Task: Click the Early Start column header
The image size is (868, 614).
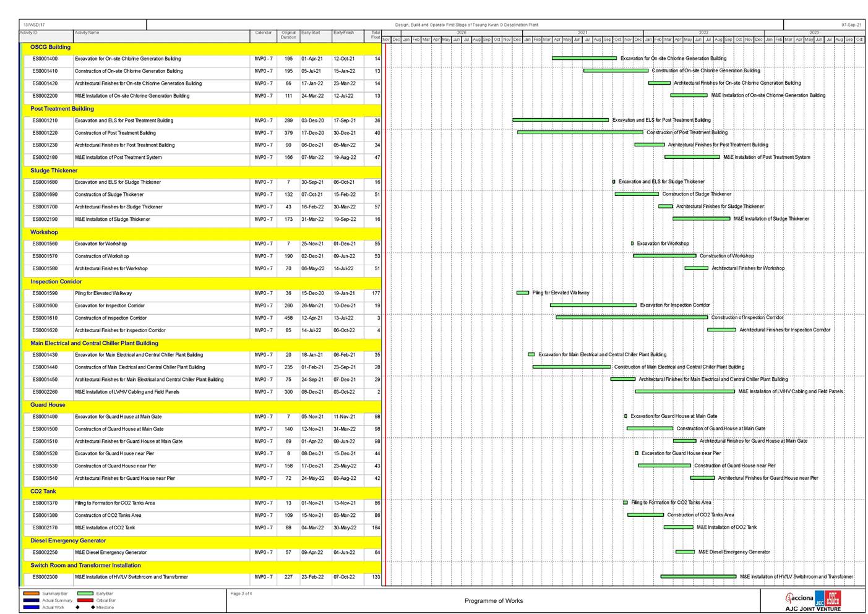Action: pyautogui.click(x=311, y=33)
